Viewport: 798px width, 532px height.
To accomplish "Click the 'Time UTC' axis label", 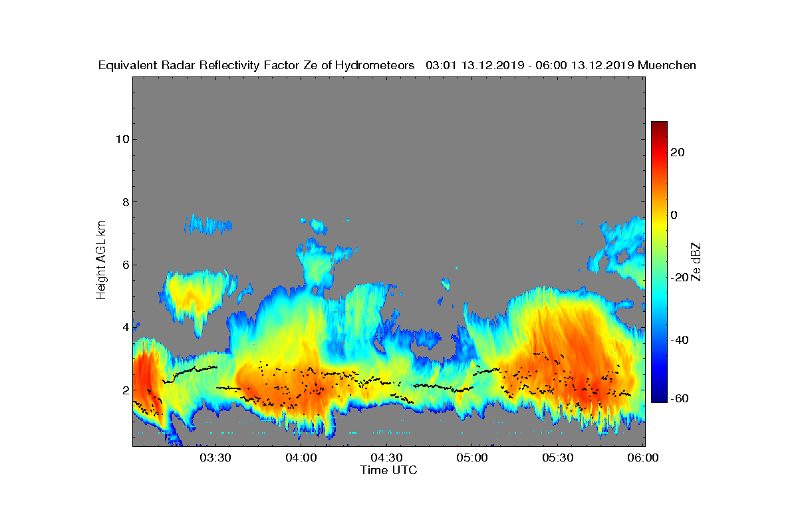I will pyautogui.click(x=389, y=470).
